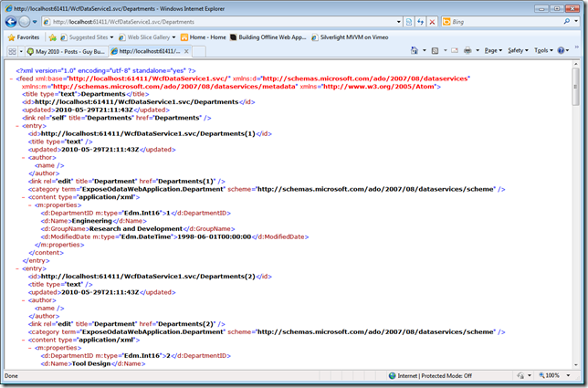Screen dimensions: 588x388
Task: Click the scrollbar down arrow
Action: click(575, 365)
